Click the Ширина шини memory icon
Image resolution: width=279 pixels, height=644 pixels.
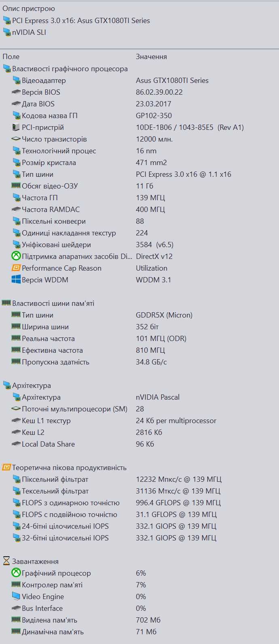(x=16, y=326)
